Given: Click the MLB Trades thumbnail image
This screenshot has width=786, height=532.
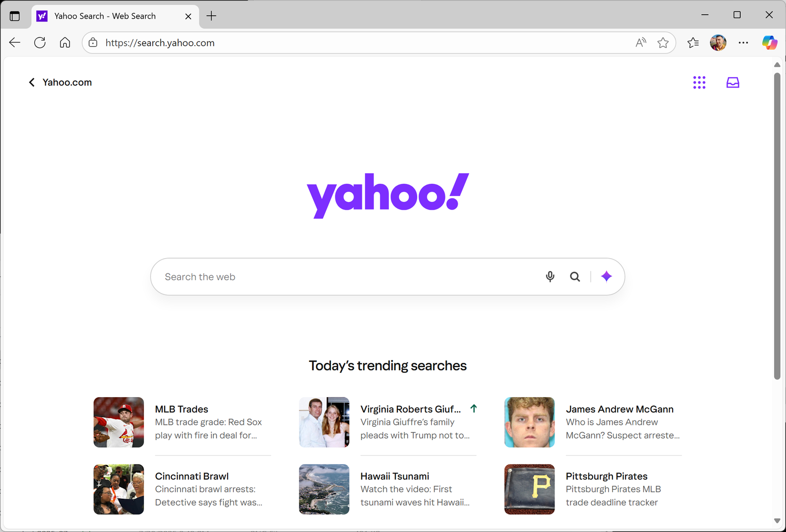Looking at the screenshot, I should point(118,422).
